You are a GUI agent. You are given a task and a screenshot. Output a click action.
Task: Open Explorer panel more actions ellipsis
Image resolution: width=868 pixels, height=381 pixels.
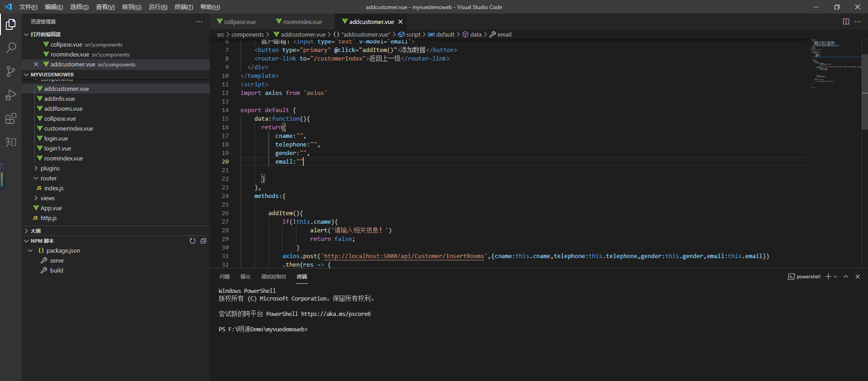click(x=199, y=22)
